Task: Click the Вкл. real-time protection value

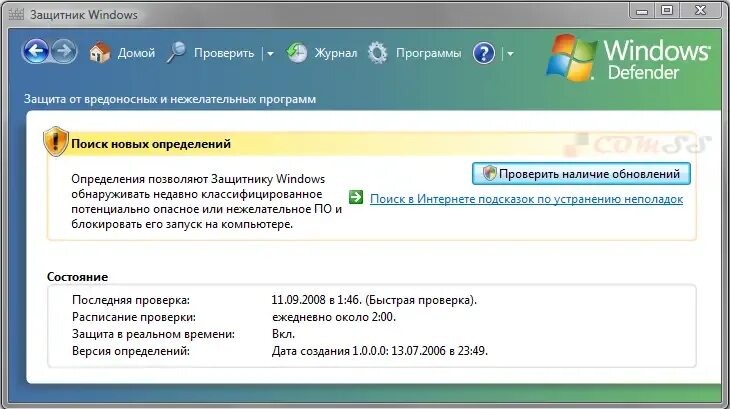Action: click(283, 334)
